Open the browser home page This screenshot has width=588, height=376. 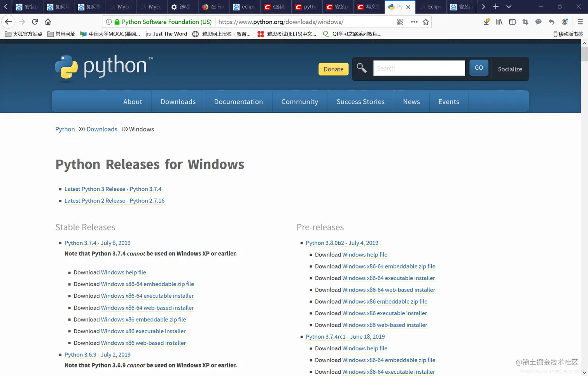coord(48,22)
